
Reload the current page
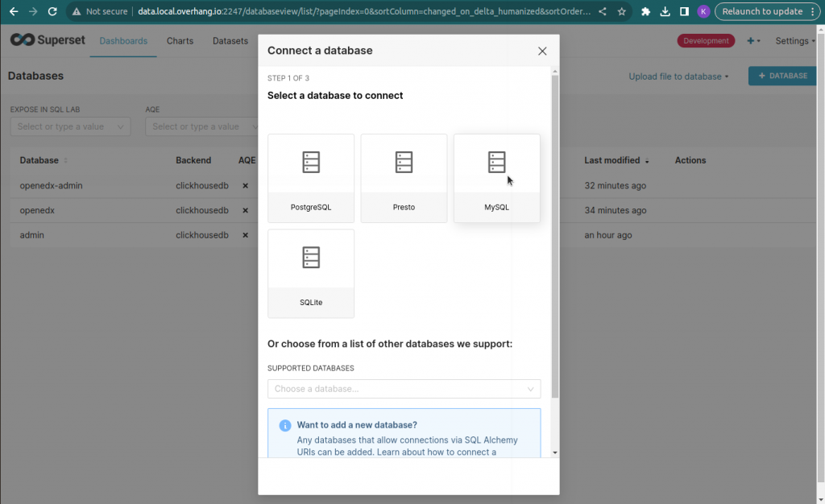52,11
